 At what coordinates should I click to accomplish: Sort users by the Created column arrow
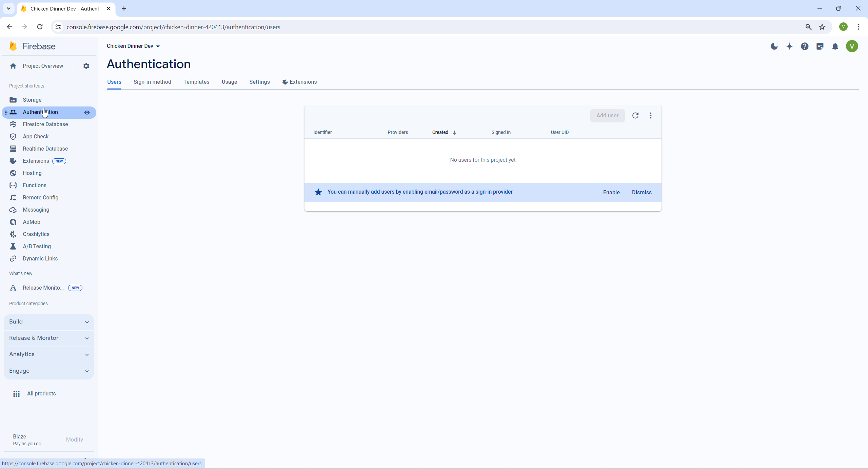point(454,133)
